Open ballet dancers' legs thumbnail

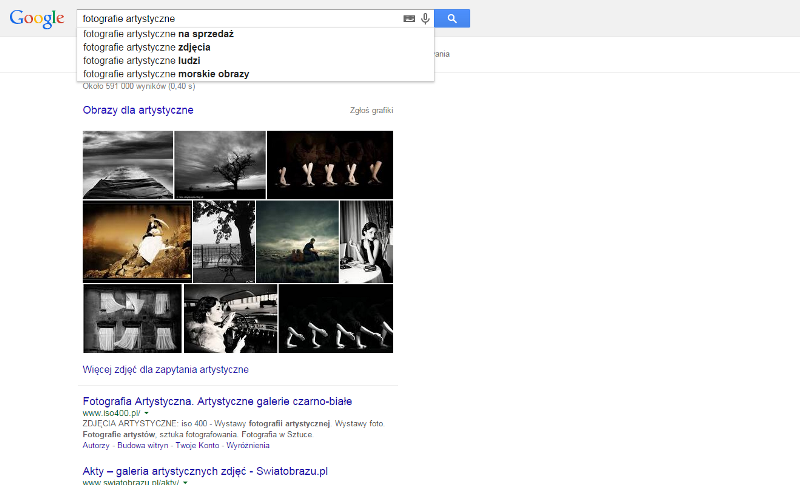click(x=330, y=165)
